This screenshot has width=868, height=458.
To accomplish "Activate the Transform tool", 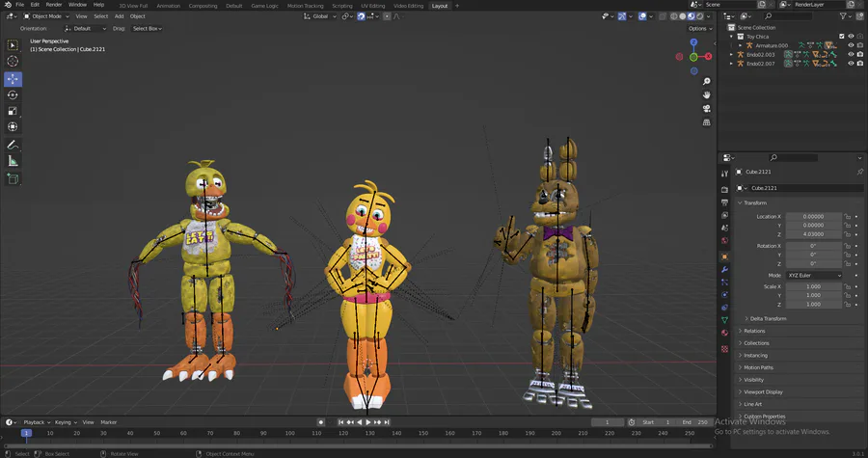I will pyautogui.click(x=13, y=126).
